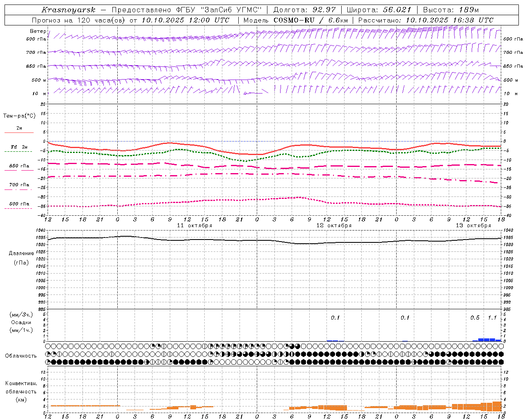Click the 'Рассчитано: 10.10.2025 16:38 UTC' timestamp
This screenshot has height=420, width=525.
[x=426, y=20]
